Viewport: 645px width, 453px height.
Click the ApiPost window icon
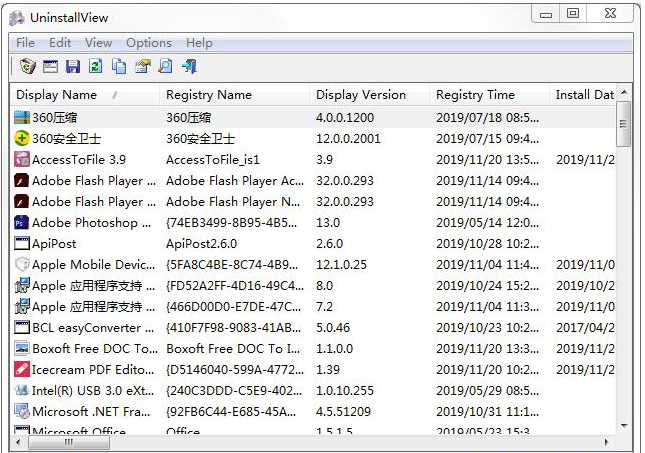[22, 244]
